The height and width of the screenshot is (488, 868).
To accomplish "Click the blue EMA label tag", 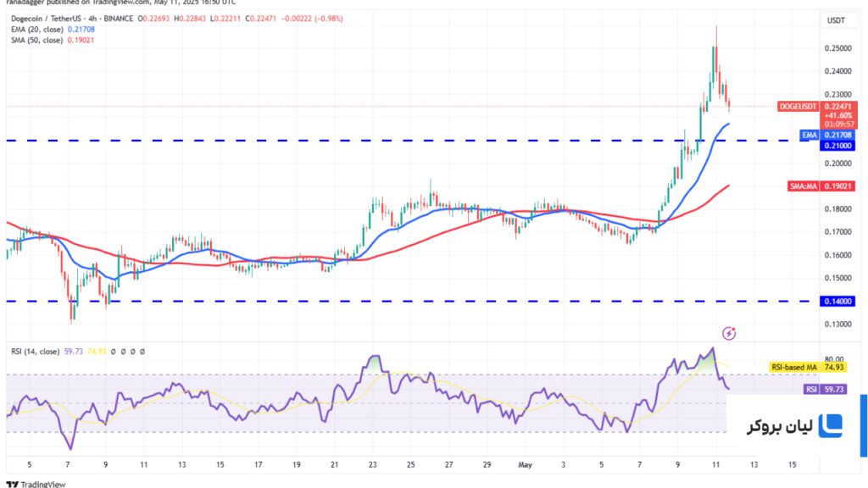I will [810, 135].
